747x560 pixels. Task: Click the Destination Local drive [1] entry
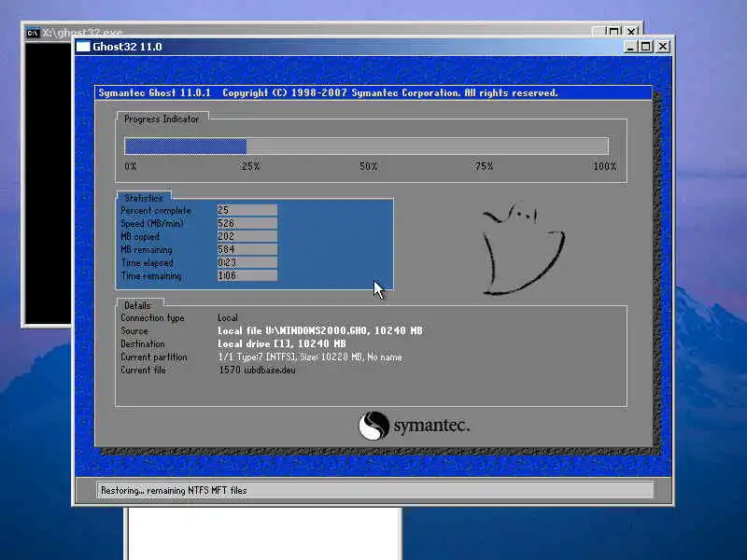point(282,343)
